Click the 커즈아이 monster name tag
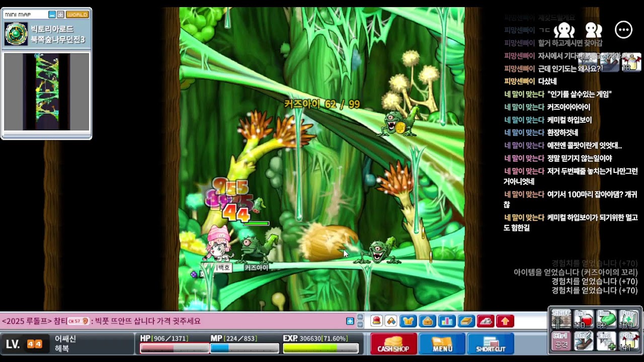Image resolution: width=644 pixels, height=362 pixels. [x=256, y=267]
